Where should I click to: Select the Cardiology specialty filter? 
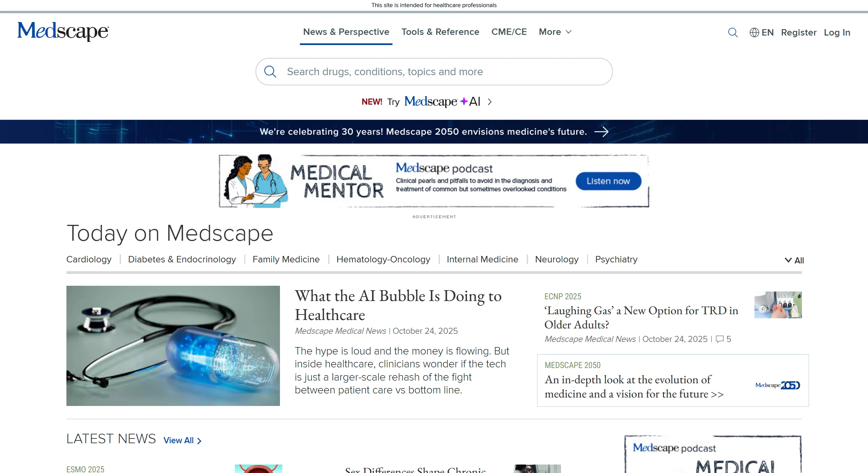coord(89,259)
